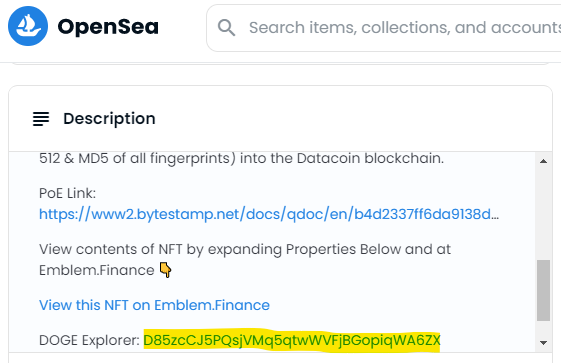
Task: Click the Description scrollbar thumb
Action: point(543,290)
